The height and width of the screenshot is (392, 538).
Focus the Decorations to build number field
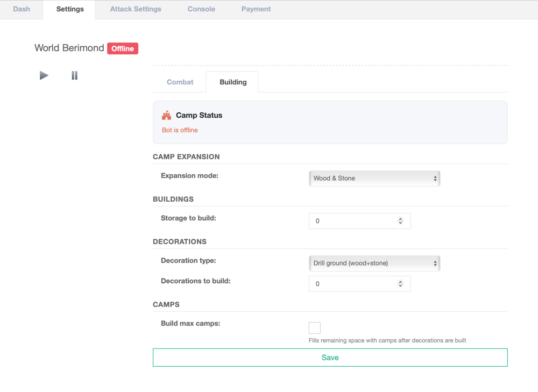tap(352, 284)
